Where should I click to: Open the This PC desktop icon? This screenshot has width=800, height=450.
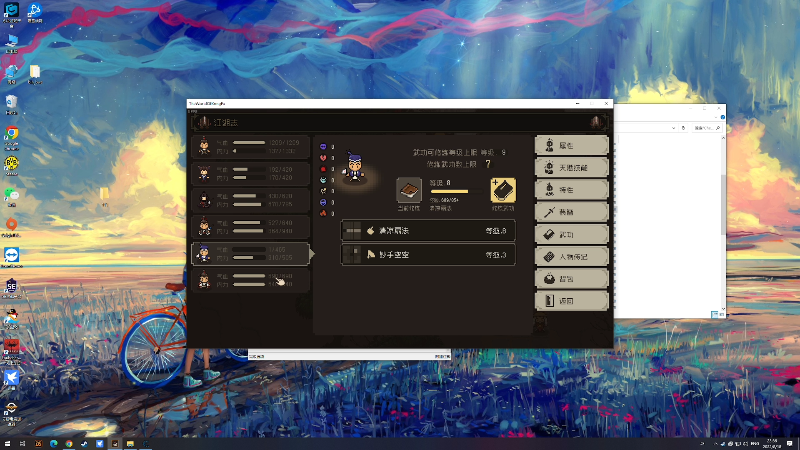pyautogui.click(x=11, y=42)
